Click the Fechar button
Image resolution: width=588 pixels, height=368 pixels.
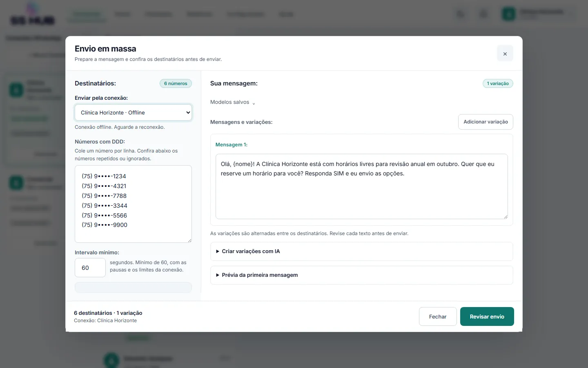[438, 316]
